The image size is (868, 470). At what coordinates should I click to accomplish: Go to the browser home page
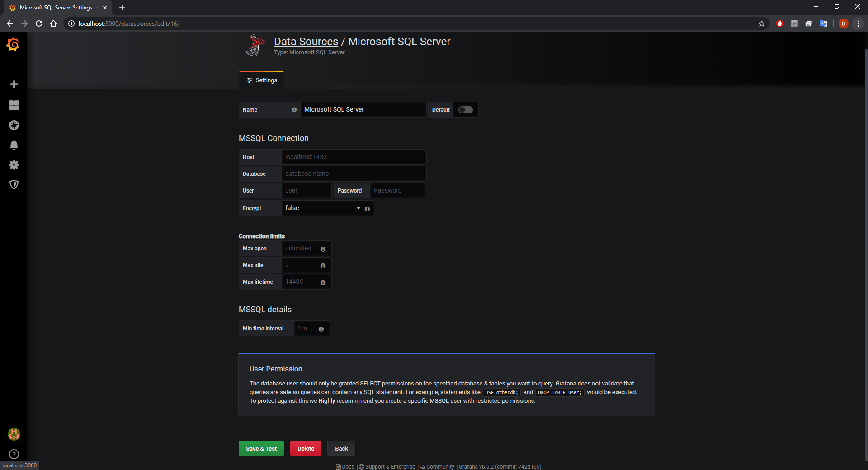tap(53, 23)
